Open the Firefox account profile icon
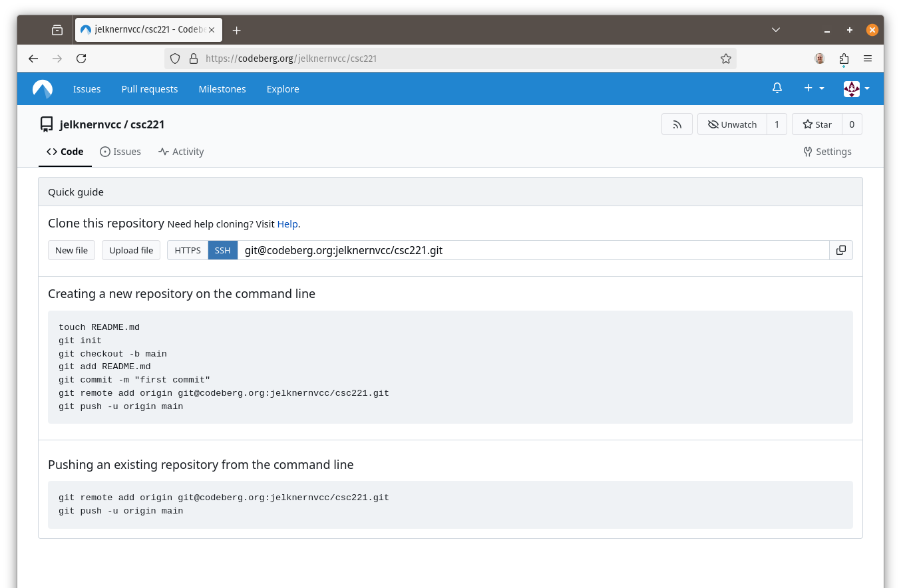Viewport: 901px width, 588px height. click(x=820, y=59)
